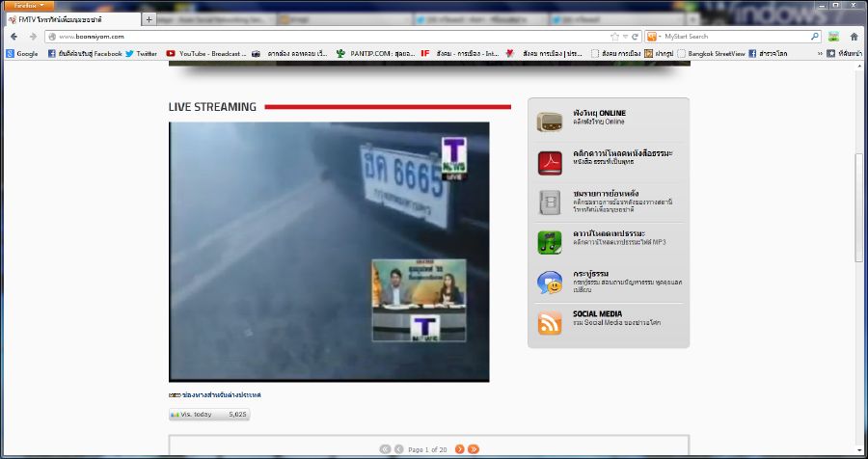Open a new tab with plus button
The image size is (868, 459).
(149, 19)
